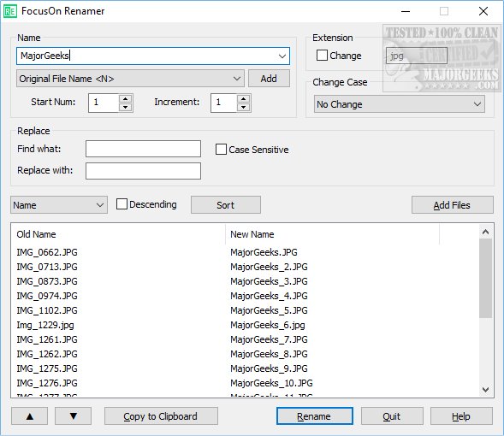Select file IMG_1262.JPG in the list
Image resolution: width=504 pixels, height=436 pixels.
(x=47, y=354)
